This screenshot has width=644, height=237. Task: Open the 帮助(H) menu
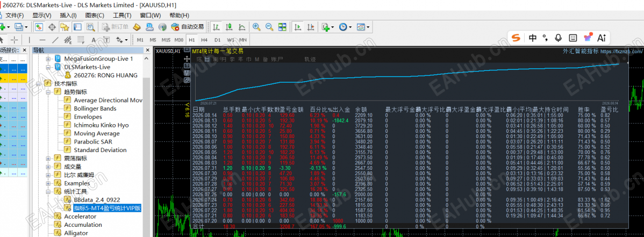pos(179,15)
